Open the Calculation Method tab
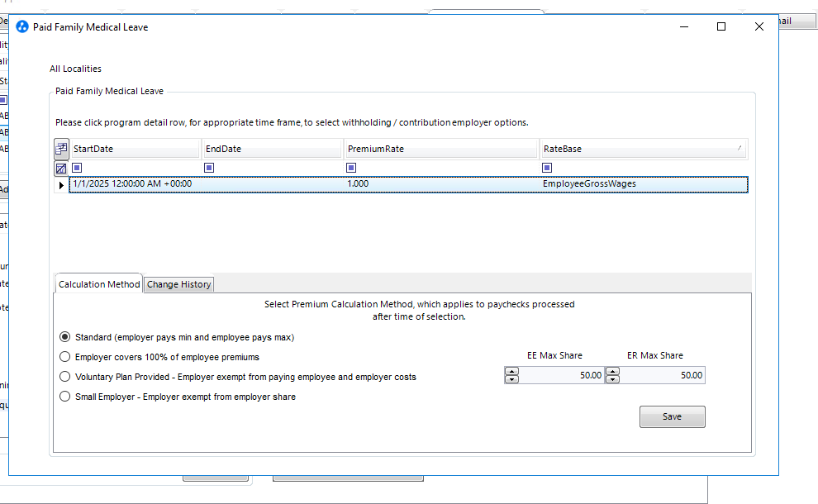This screenshot has width=818, height=504. coord(99,284)
